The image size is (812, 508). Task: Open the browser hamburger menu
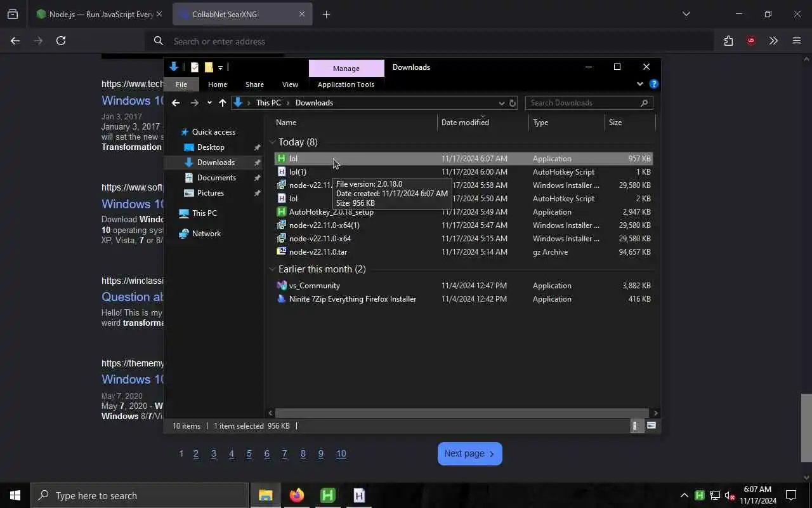797,41
